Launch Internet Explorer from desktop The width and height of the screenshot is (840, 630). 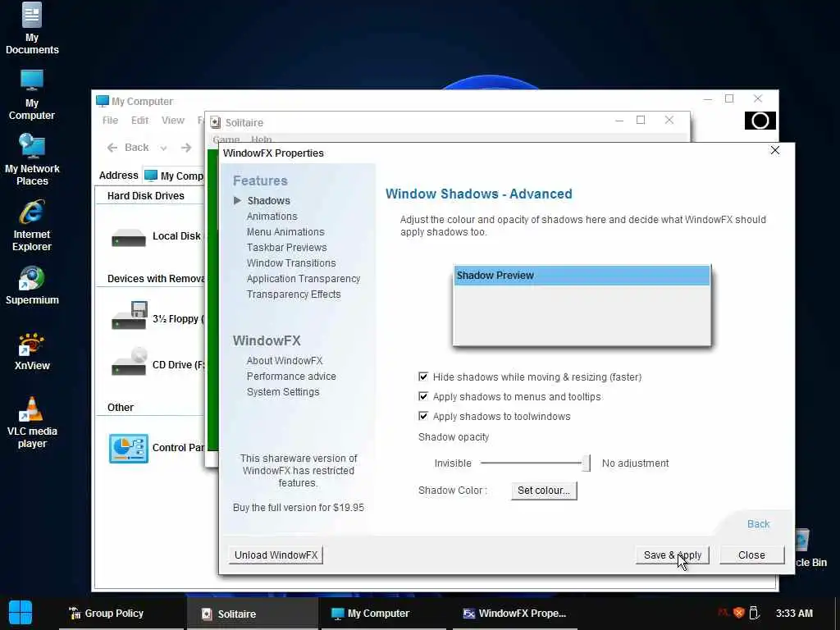(x=32, y=226)
